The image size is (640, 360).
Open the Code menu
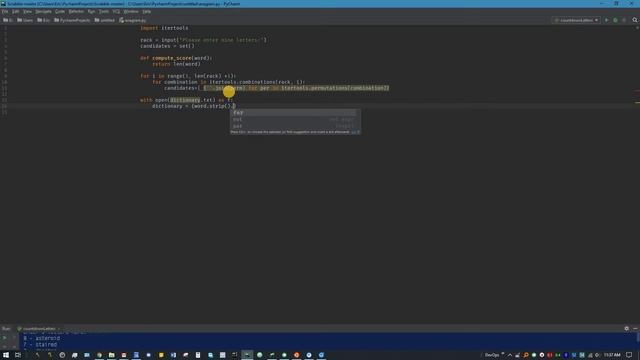coord(60,11)
